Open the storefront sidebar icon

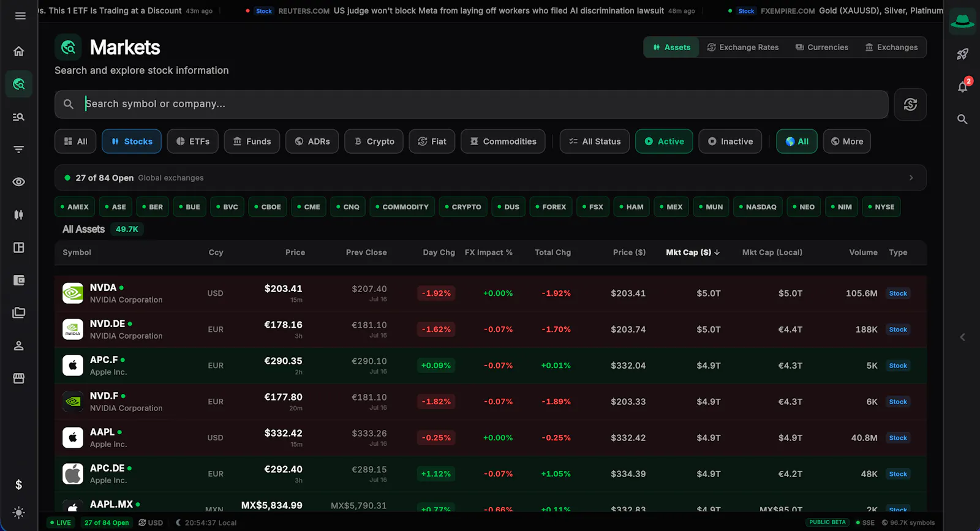tap(19, 378)
